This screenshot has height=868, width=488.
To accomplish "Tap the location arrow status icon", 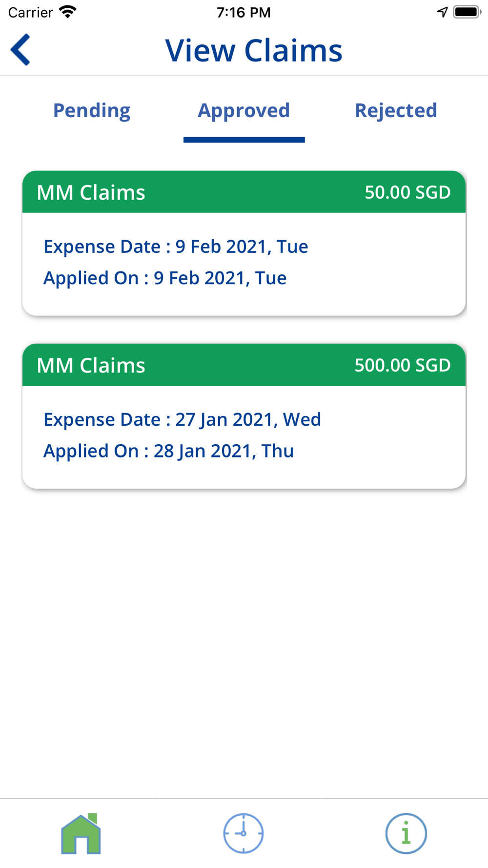I will coord(442,12).
